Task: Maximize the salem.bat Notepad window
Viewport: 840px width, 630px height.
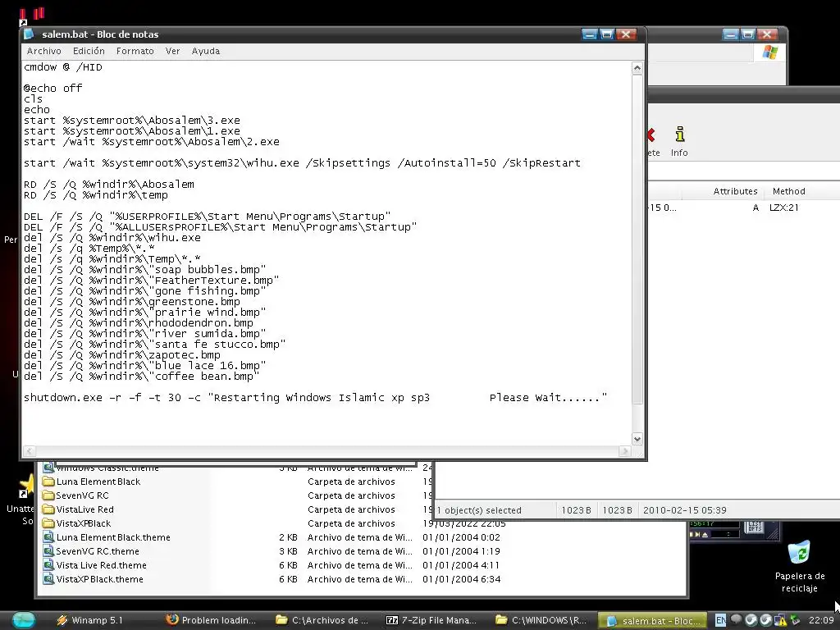Action: (607, 34)
